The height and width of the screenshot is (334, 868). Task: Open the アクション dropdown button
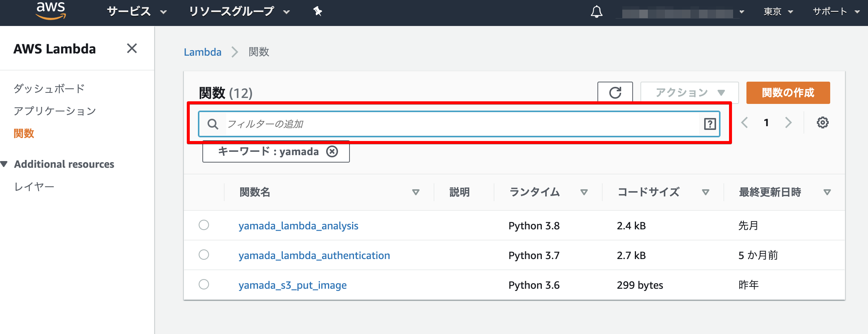[x=690, y=92]
